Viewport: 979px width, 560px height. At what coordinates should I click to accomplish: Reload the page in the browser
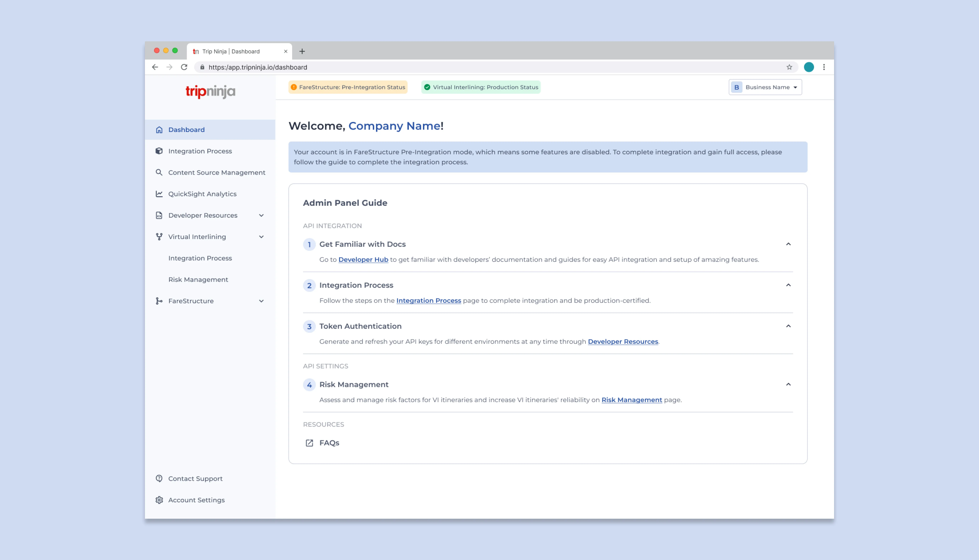184,67
